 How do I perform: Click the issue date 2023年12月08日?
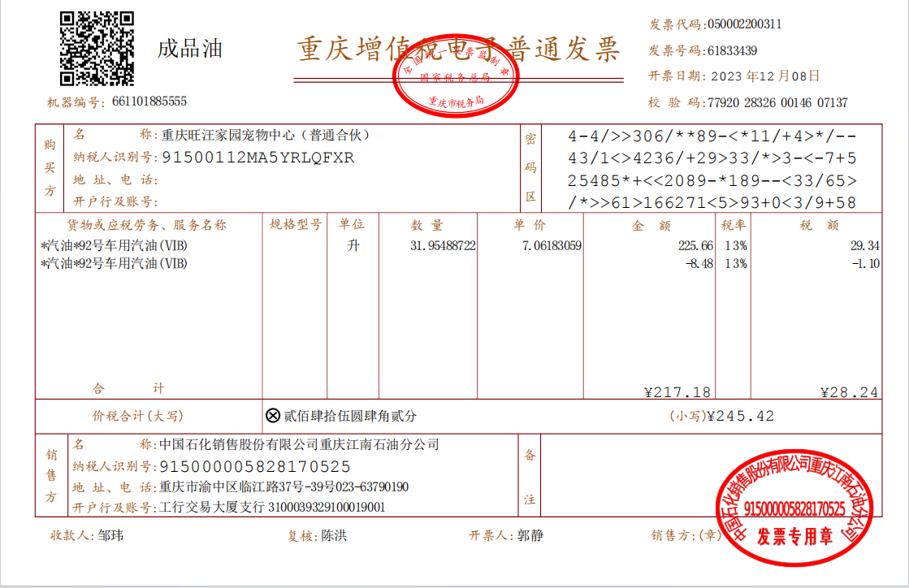point(765,76)
